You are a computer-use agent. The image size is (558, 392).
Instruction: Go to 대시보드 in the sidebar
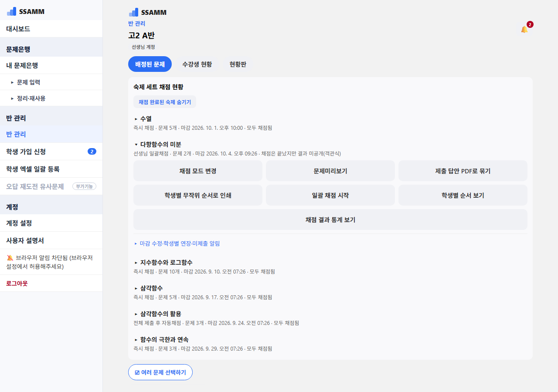coord(51,29)
